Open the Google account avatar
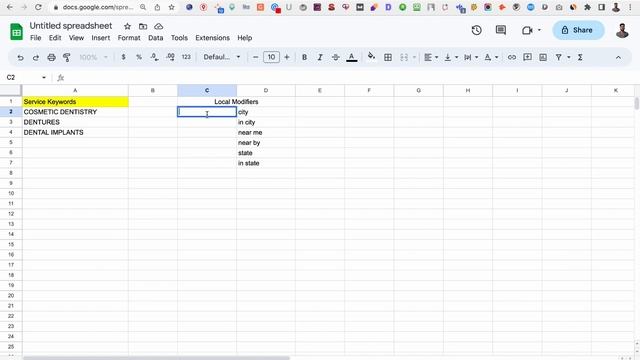This screenshot has height=360, width=640. (622, 31)
